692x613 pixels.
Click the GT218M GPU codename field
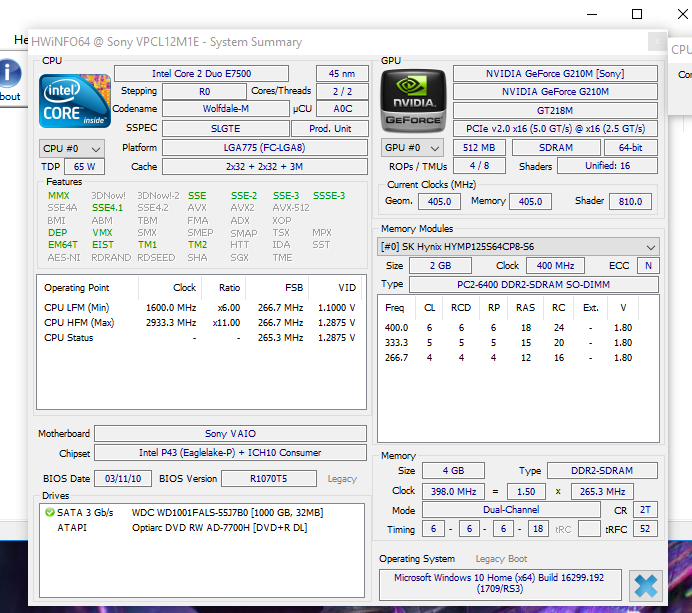555,110
